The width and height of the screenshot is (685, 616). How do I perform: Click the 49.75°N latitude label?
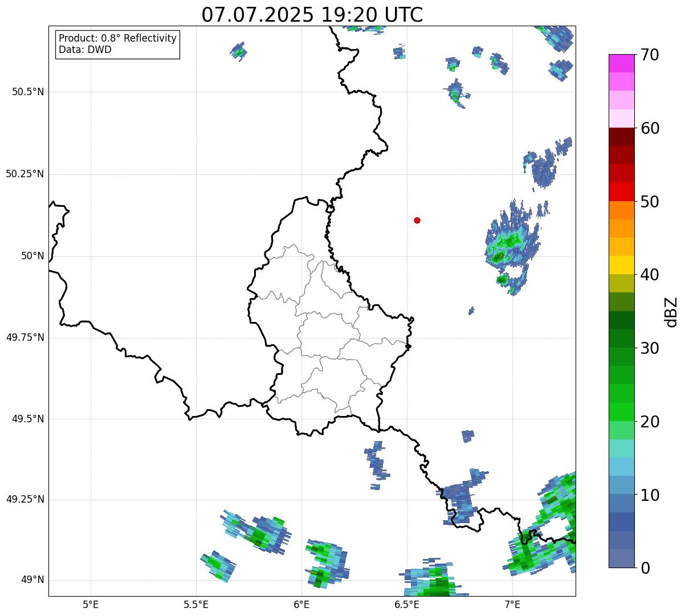click(x=25, y=337)
